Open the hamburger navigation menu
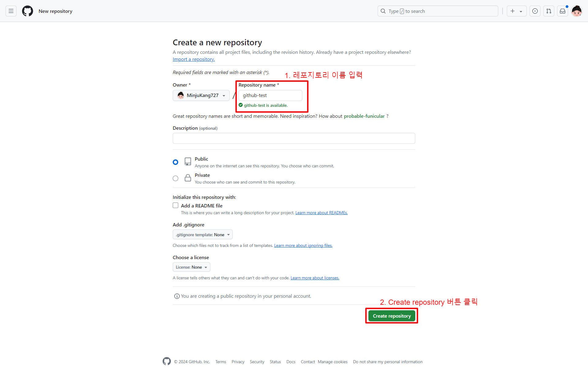The width and height of the screenshot is (588, 380). 11,11
